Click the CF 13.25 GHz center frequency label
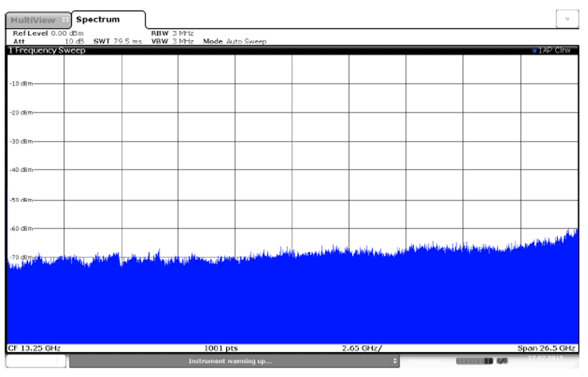The height and width of the screenshot is (377, 588). [35, 348]
